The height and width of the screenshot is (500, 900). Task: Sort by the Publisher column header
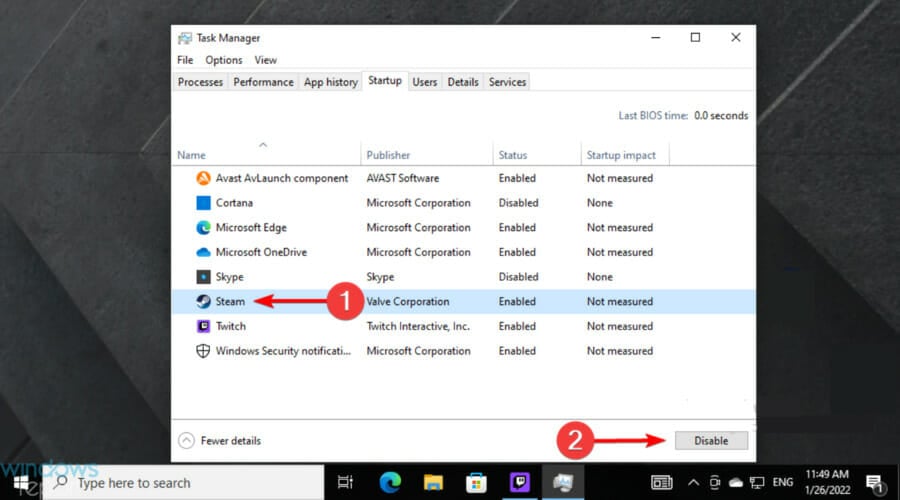click(x=388, y=155)
